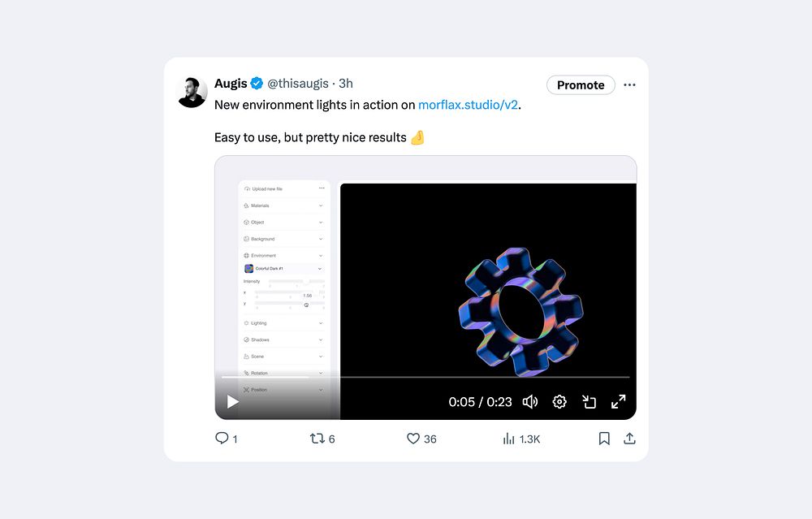Play the embedded video
Screen dimensions: 812x519
pyautogui.click(x=232, y=401)
